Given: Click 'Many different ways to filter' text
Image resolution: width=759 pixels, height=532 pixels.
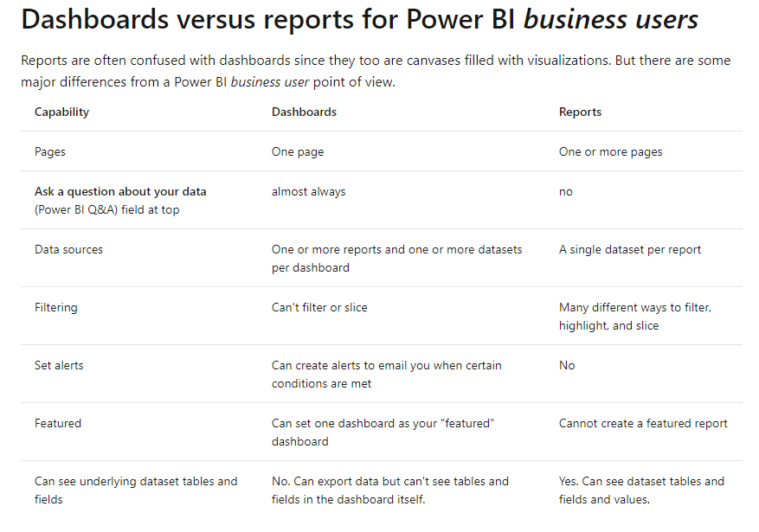Looking at the screenshot, I should [x=634, y=308].
